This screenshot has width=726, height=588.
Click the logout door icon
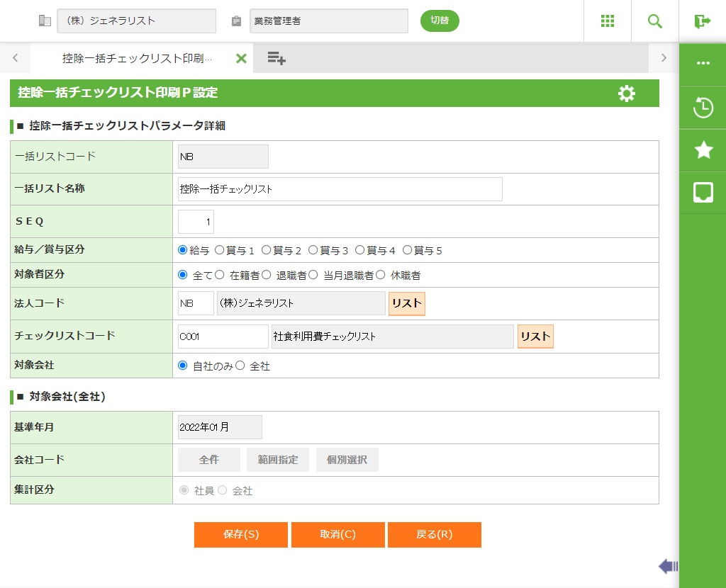pyautogui.click(x=702, y=21)
